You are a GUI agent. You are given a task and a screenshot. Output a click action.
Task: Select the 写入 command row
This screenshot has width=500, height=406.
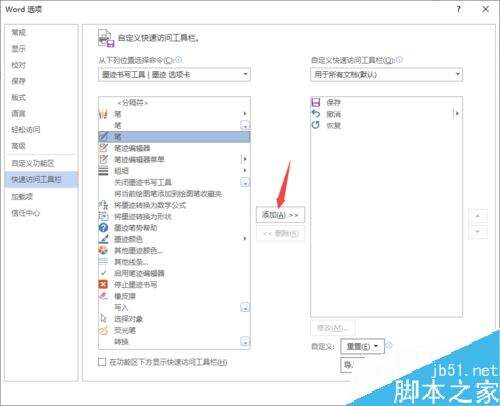174,307
